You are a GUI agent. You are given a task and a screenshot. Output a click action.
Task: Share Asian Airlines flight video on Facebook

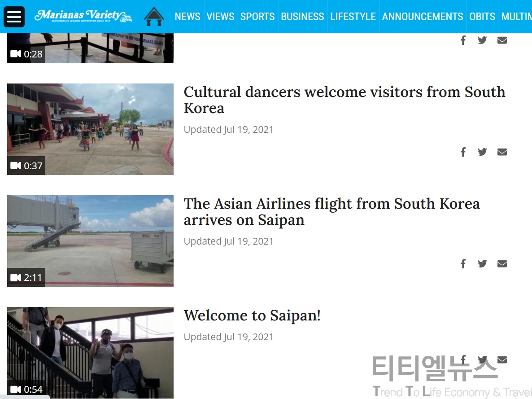click(x=463, y=263)
